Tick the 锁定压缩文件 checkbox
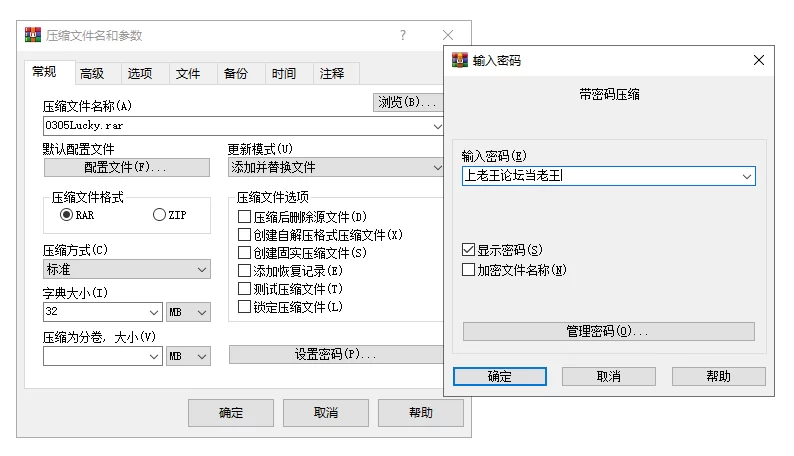This screenshot has height=456, width=794. click(244, 306)
